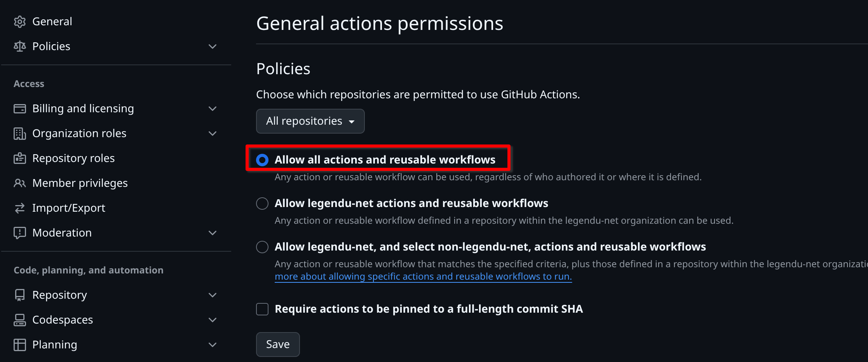868x362 pixels.
Task: Expand the Planning section chevron
Action: [x=213, y=345]
